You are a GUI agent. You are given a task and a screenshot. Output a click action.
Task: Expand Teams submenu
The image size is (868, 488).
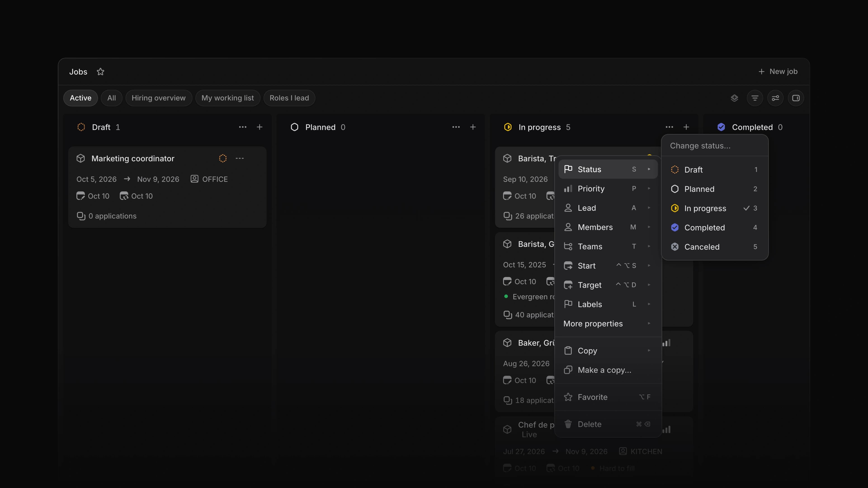point(608,246)
